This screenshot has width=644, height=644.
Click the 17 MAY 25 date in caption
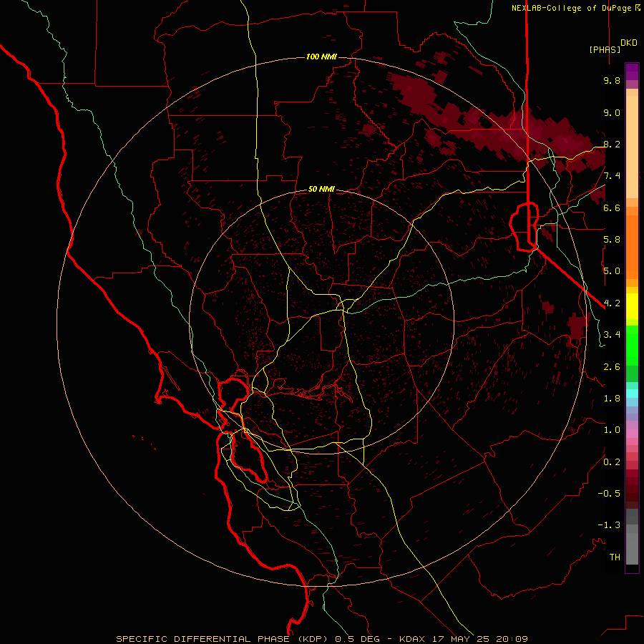tap(462, 639)
